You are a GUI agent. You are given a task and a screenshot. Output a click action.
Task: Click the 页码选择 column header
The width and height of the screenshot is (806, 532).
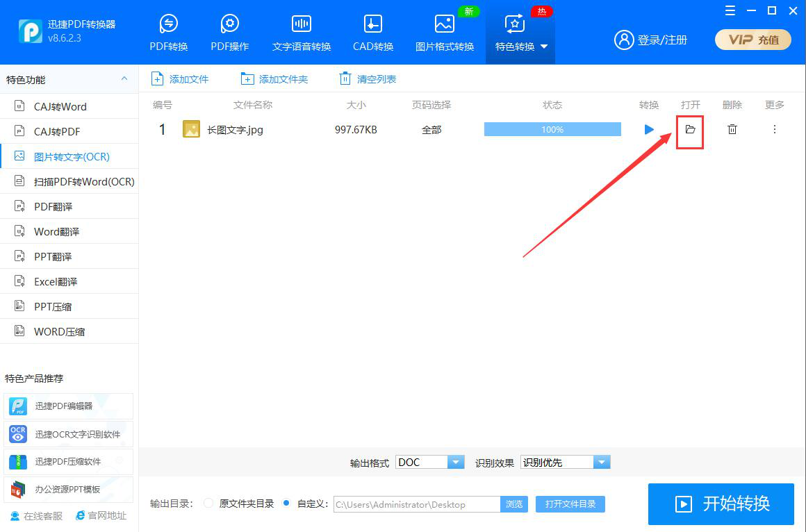(x=431, y=105)
